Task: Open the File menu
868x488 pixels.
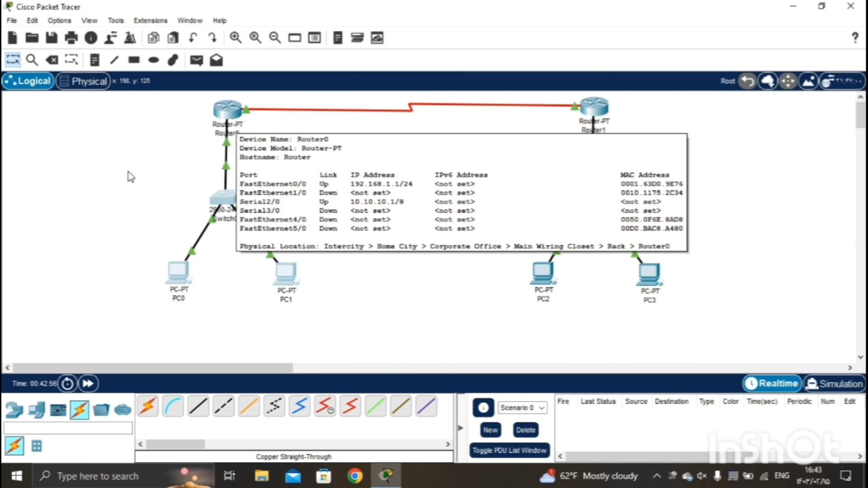Action: (x=12, y=20)
